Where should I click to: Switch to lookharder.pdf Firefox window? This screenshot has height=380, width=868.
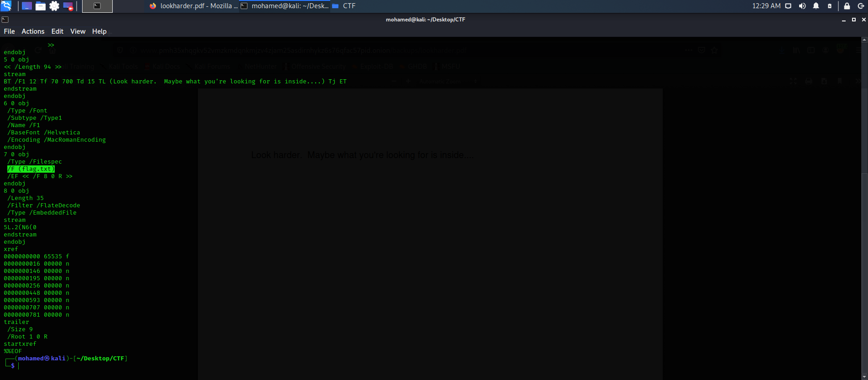[193, 6]
